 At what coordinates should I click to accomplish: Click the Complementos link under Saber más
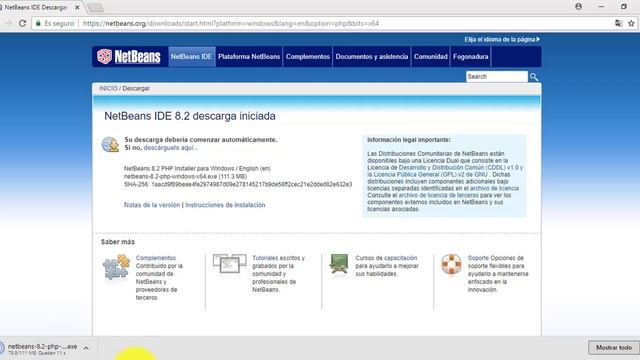tap(156, 258)
